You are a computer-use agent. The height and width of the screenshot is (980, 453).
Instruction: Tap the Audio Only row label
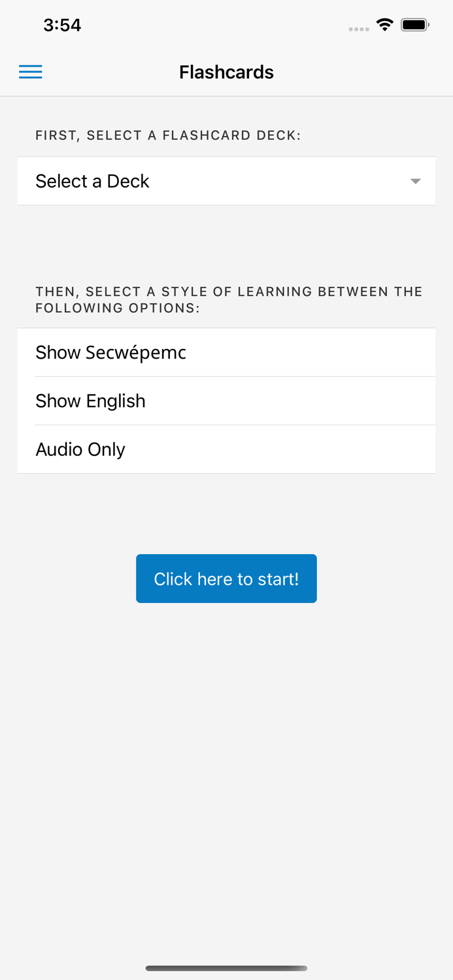coord(80,449)
